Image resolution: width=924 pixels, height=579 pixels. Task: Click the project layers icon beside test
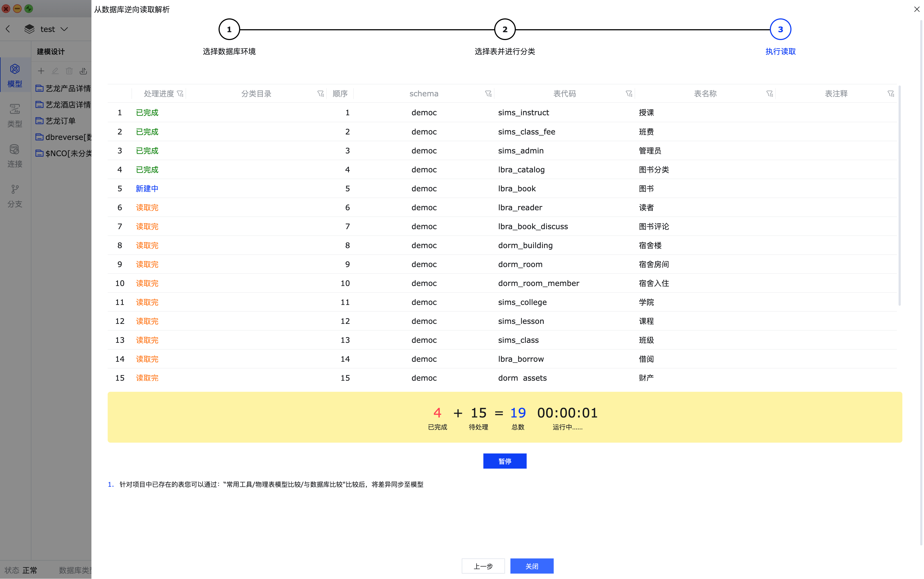coord(29,29)
